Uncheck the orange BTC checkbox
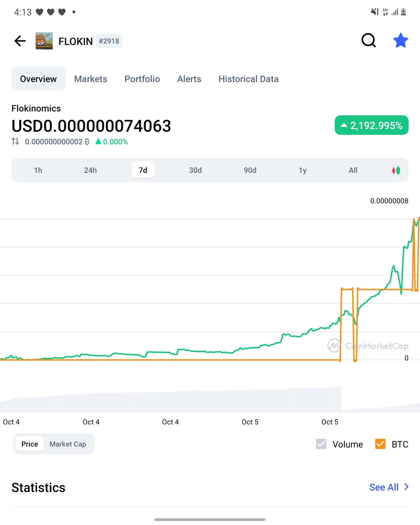 coord(380,444)
